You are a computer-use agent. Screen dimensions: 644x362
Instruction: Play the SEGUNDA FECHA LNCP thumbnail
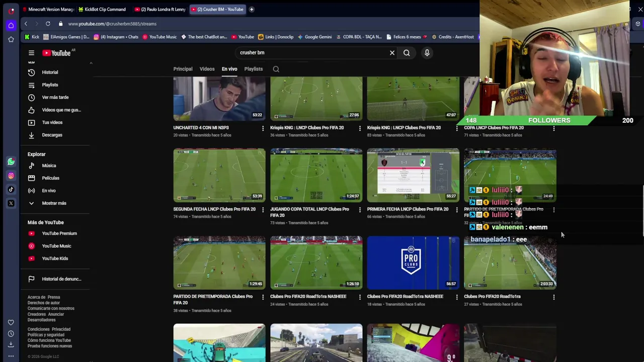[x=219, y=175]
